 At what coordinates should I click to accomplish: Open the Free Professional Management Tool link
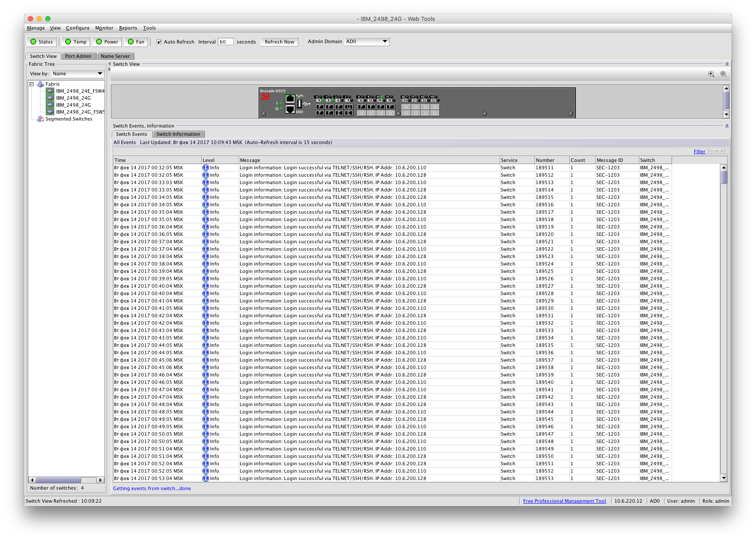[564, 501]
